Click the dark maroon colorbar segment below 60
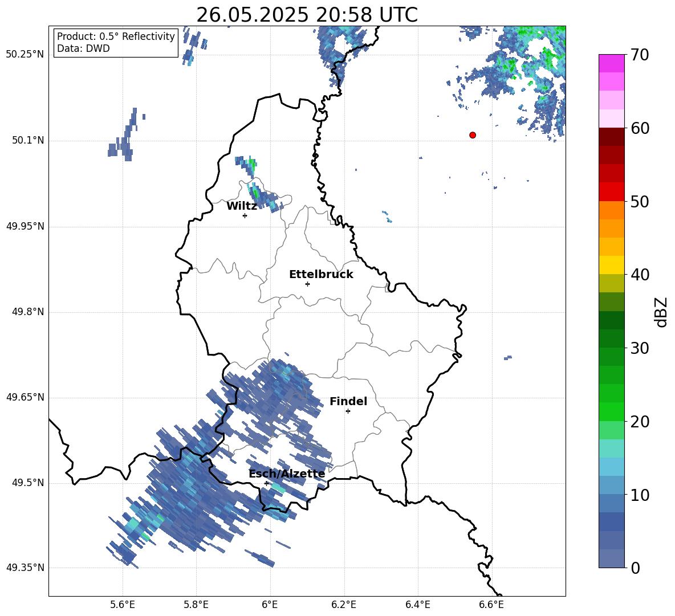675x616 pixels. 611,137
